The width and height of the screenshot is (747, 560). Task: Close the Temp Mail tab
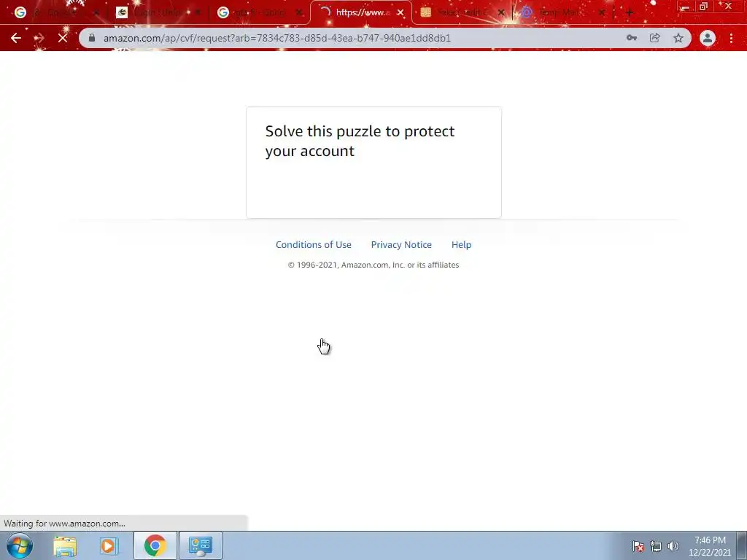[x=602, y=13]
